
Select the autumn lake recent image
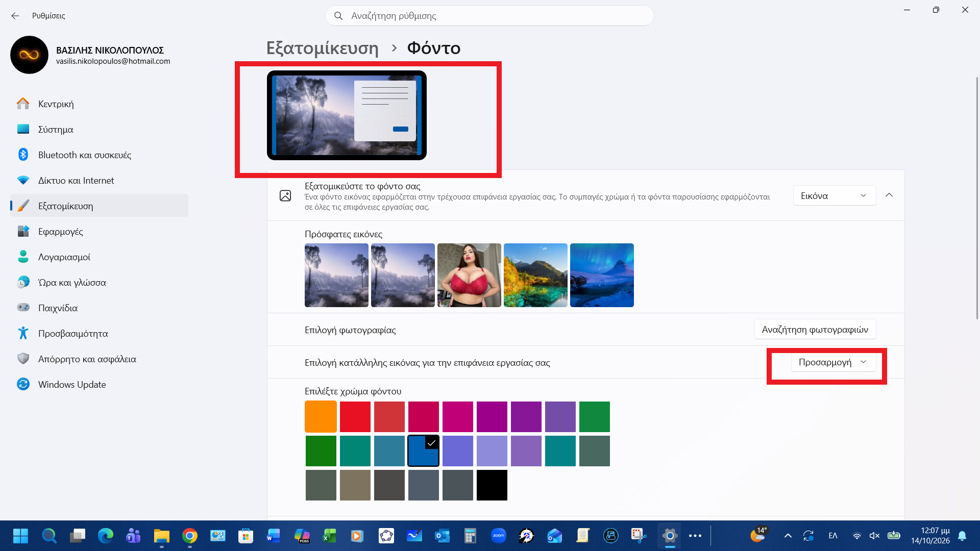point(535,275)
